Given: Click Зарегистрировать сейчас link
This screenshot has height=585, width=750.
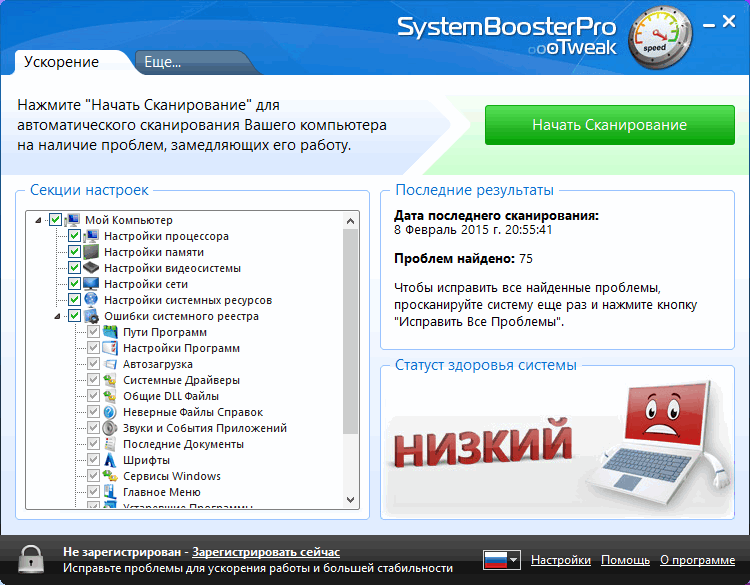Looking at the screenshot, I should tap(266, 552).
